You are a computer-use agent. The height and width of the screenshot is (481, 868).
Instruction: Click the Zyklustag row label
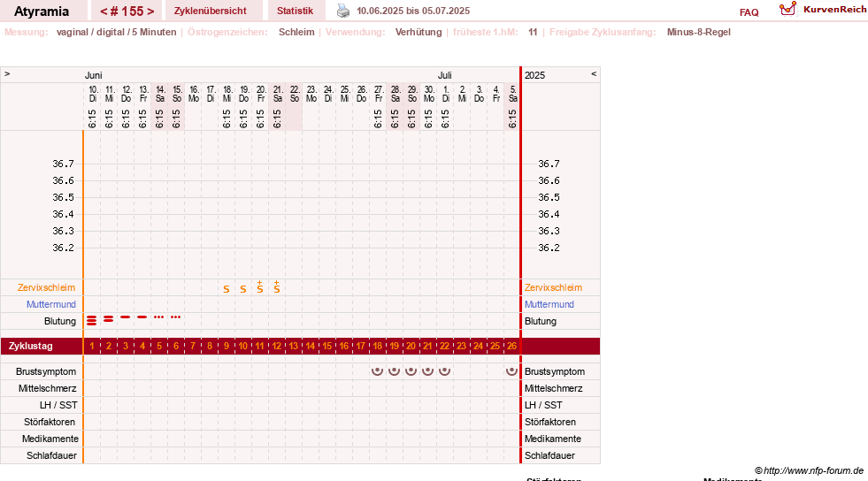(x=31, y=346)
